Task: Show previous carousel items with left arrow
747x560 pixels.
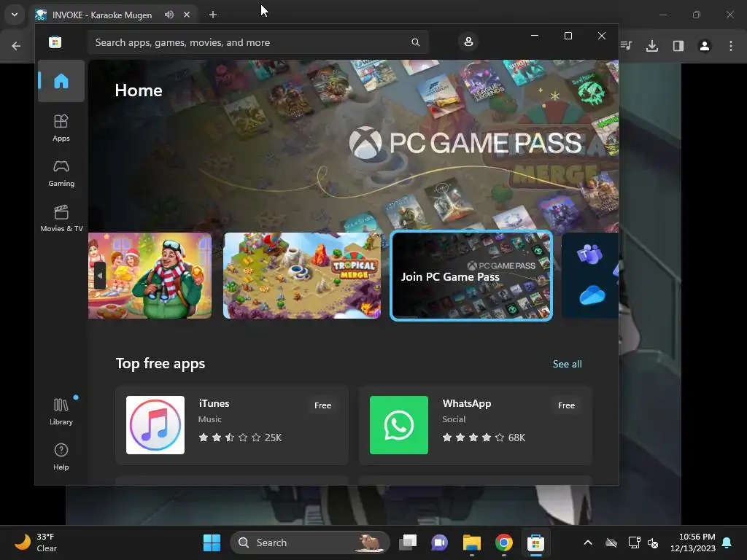Action: tap(99, 276)
